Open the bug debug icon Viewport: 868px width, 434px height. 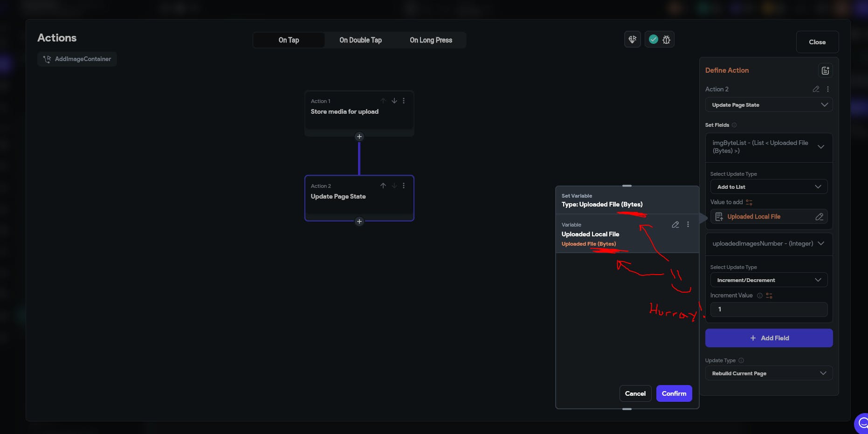click(x=667, y=40)
